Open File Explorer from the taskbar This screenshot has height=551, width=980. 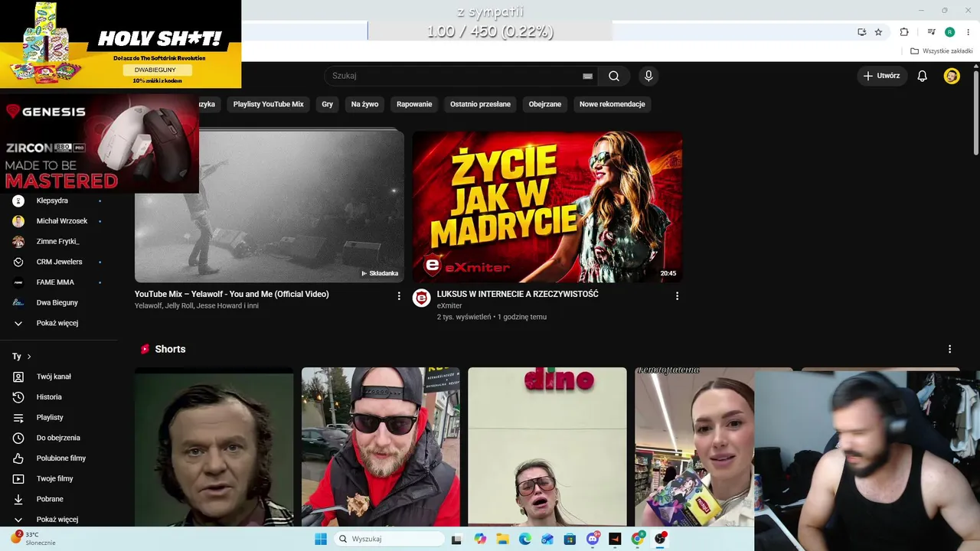pos(502,539)
